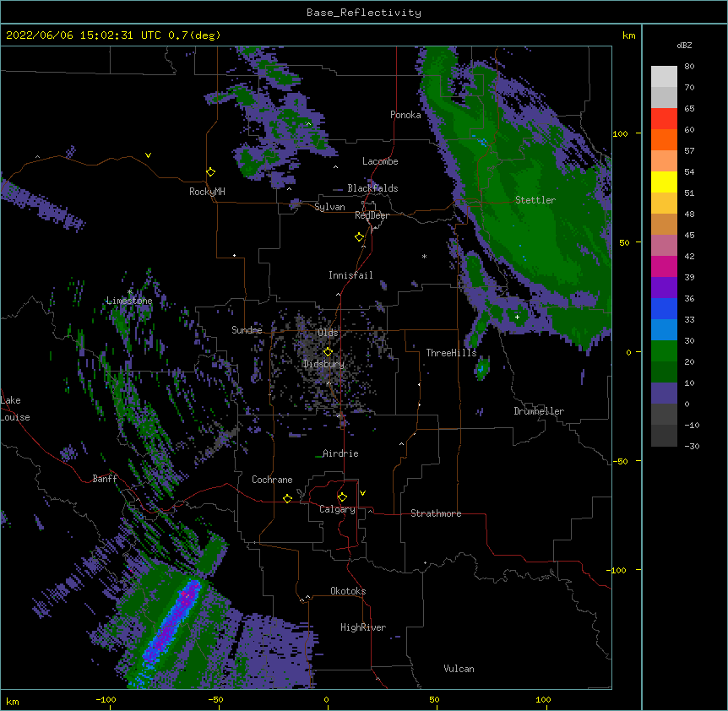
Task: Select the 45 value on dBZ legend
Action: pyautogui.click(x=689, y=235)
